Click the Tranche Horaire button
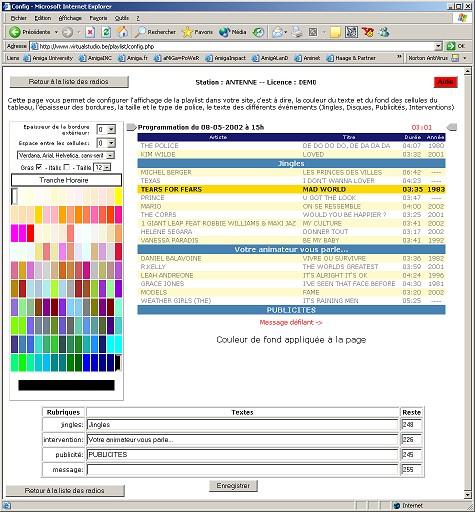The image size is (475, 512). tap(67, 180)
